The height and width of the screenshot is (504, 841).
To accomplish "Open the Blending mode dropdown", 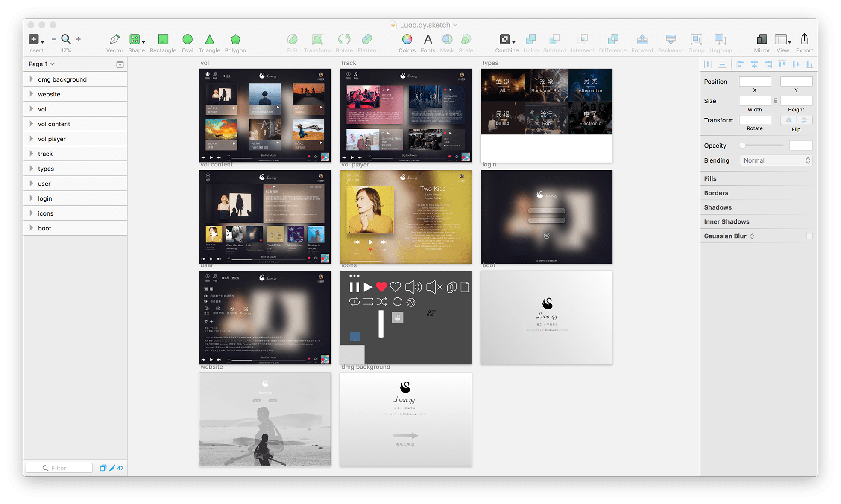I will [x=776, y=160].
